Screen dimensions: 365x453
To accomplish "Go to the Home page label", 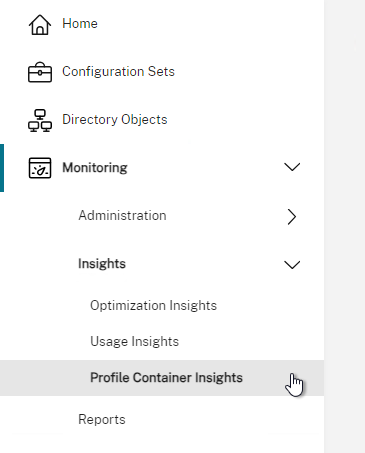I will click(x=80, y=24).
